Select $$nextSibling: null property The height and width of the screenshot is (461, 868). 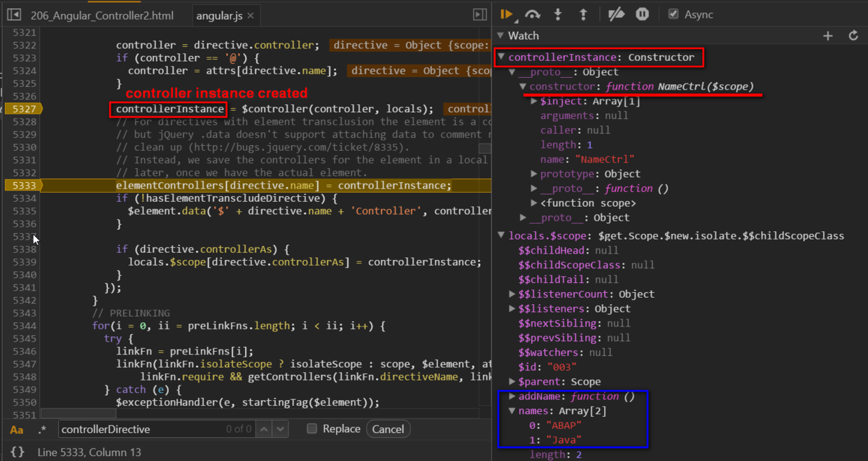click(x=574, y=324)
